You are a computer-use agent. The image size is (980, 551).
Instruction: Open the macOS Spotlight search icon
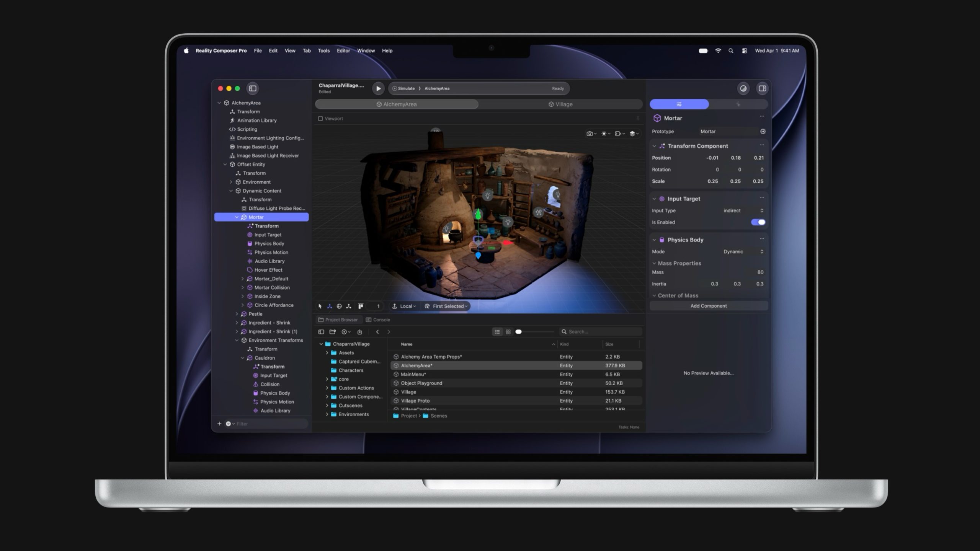coord(731,51)
